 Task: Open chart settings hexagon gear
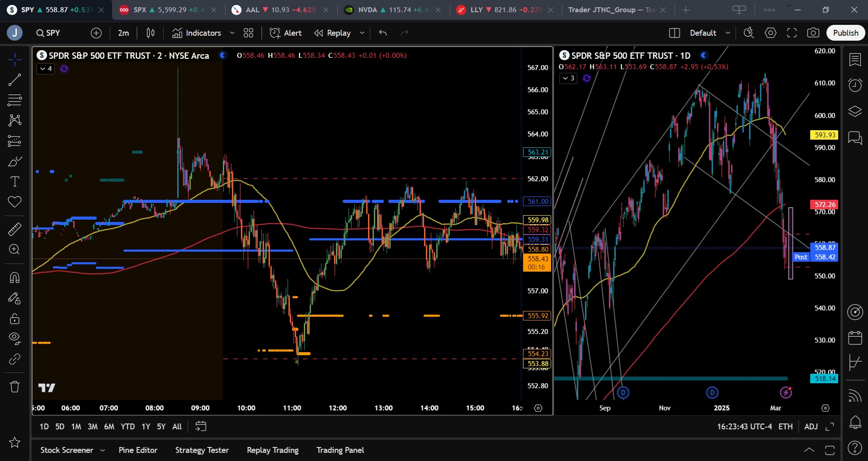[770, 33]
